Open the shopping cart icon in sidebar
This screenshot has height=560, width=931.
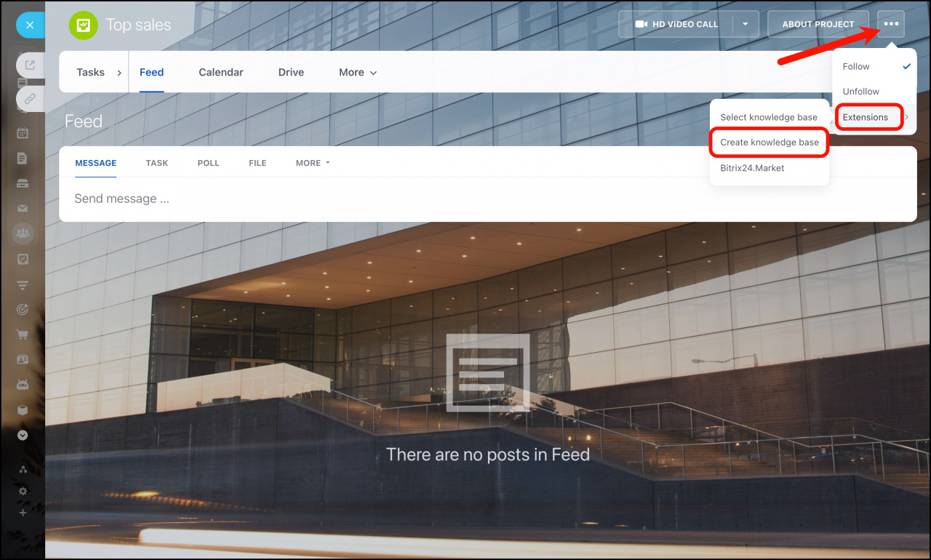point(23,335)
